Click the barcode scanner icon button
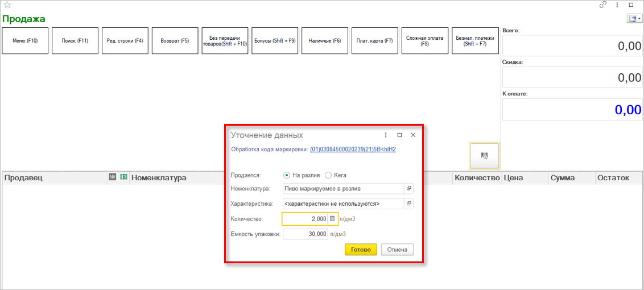 [484, 155]
